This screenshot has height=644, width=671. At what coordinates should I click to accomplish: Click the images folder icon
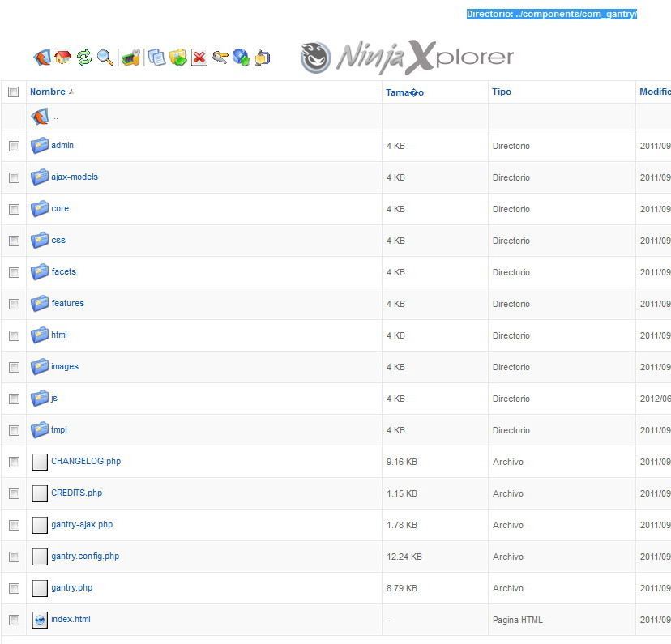coord(40,367)
